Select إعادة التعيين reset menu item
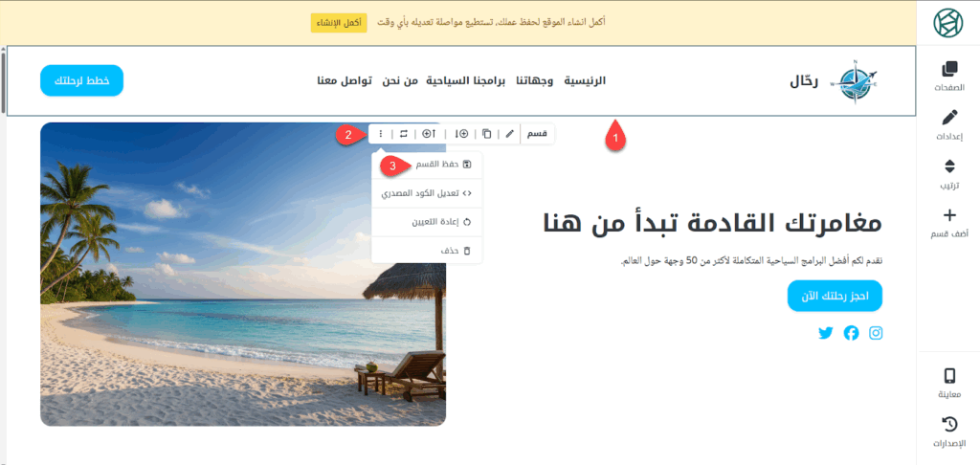 (427, 222)
